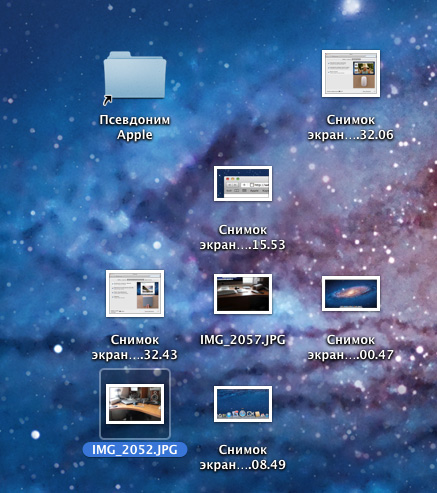Image resolution: width=437 pixels, height=493 pixels.
Task: Select the Псевдоним Apple folder icon
Action: pyautogui.click(x=135, y=75)
